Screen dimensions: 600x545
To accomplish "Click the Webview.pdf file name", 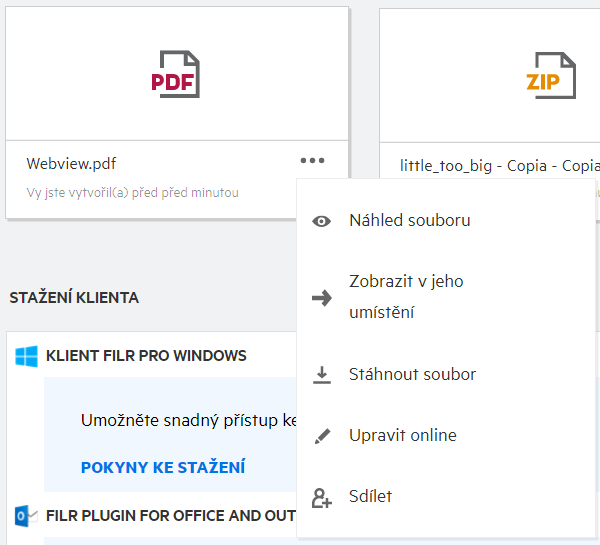I will [71, 164].
